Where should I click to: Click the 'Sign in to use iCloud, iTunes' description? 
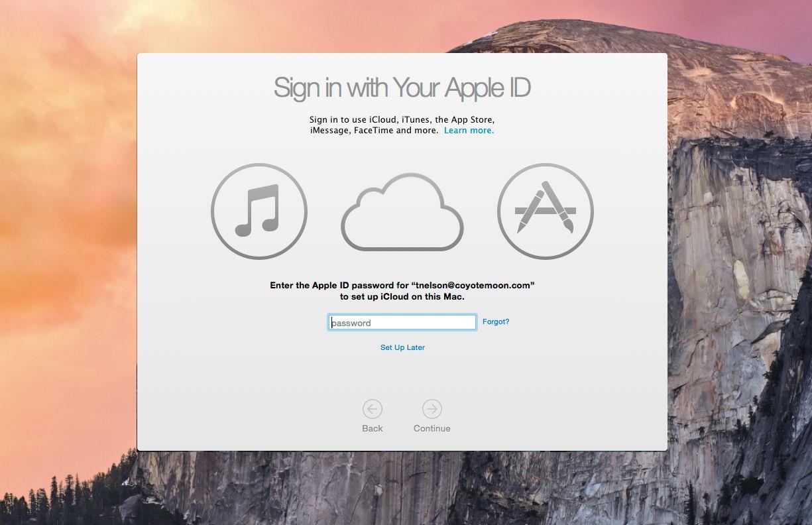[x=402, y=125]
